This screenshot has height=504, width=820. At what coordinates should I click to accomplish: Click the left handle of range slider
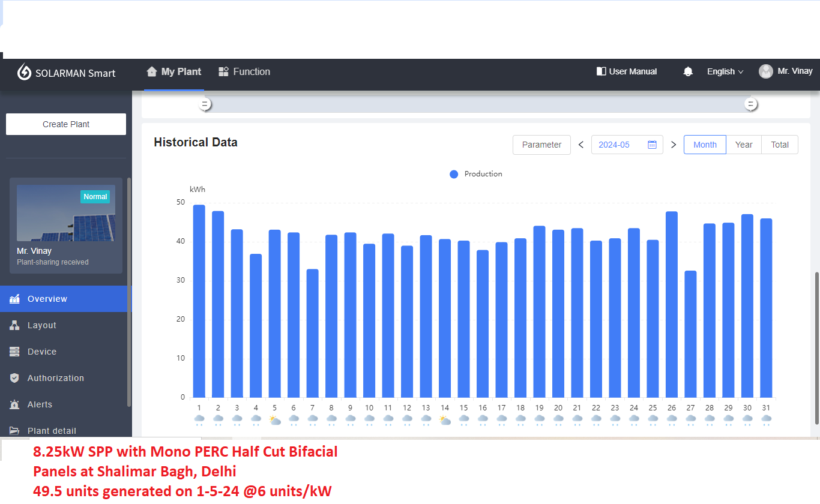[x=205, y=104]
